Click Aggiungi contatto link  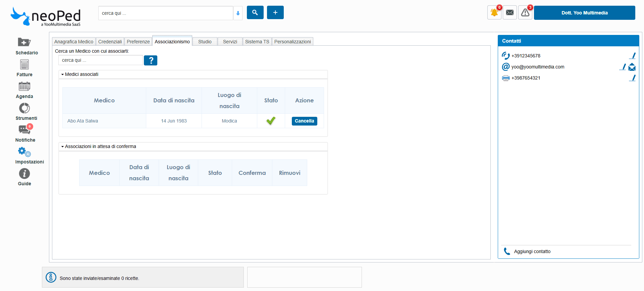click(532, 251)
